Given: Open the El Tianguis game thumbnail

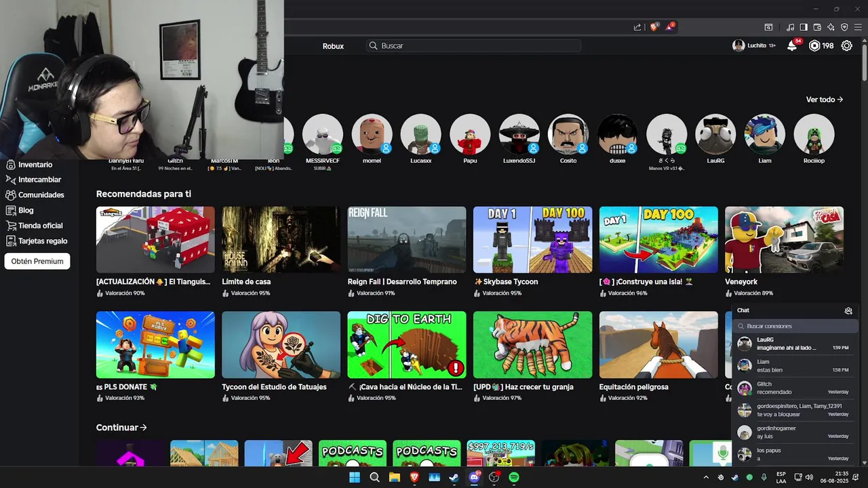Looking at the screenshot, I should point(155,240).
